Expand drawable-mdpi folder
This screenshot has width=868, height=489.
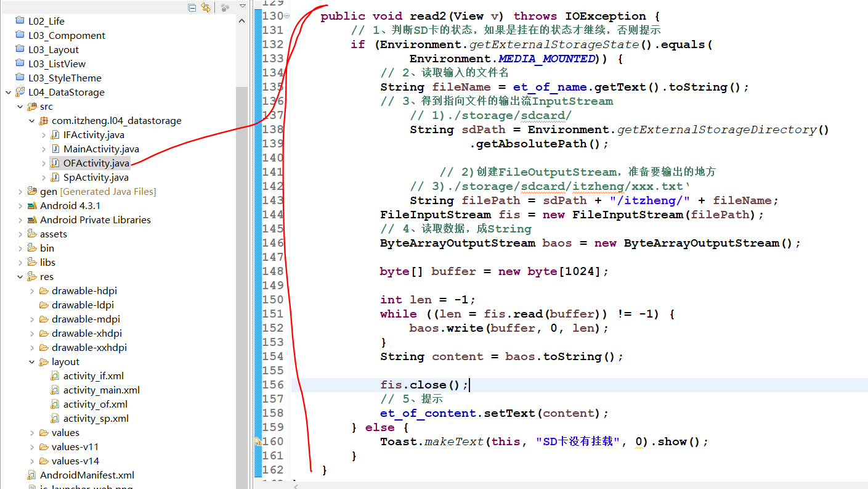pos(32,319)
